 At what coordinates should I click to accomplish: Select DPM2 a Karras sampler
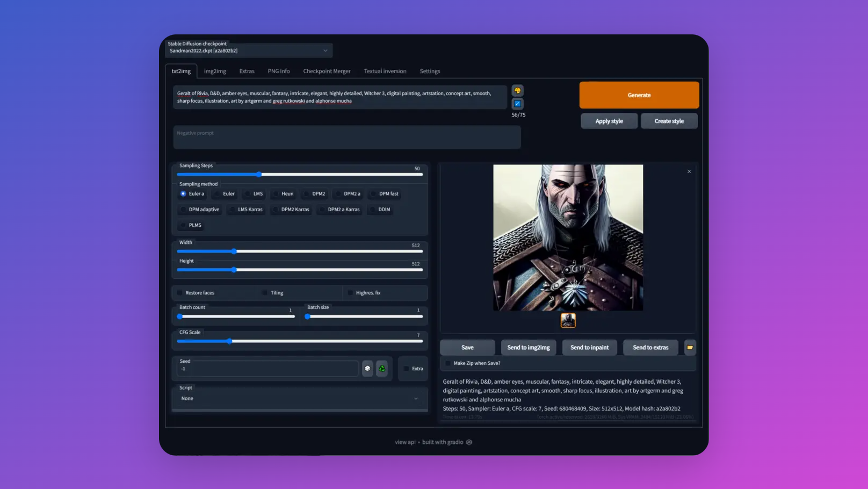pos(340,210)
